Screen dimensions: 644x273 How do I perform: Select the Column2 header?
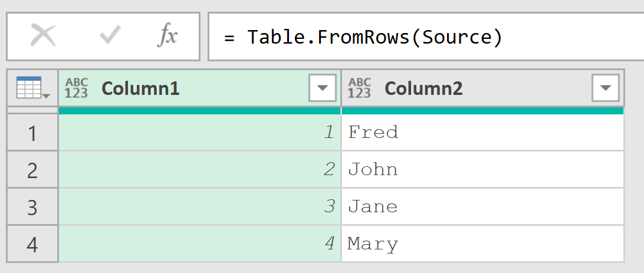point(482,88)
